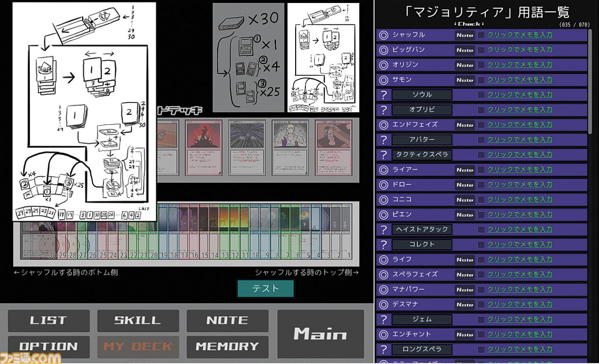Click the circle icon beside シャッフル
The image size is (599, 364).
[383, 35]
